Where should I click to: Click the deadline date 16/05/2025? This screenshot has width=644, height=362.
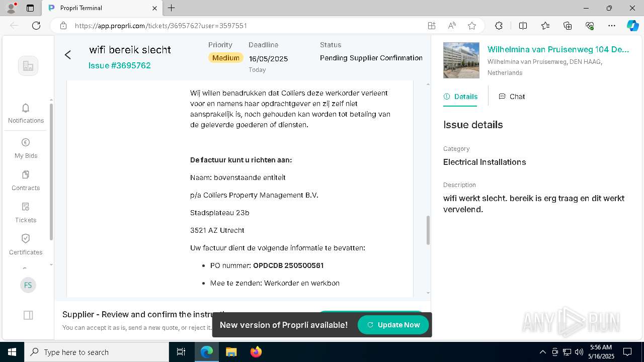pos(268,59)
